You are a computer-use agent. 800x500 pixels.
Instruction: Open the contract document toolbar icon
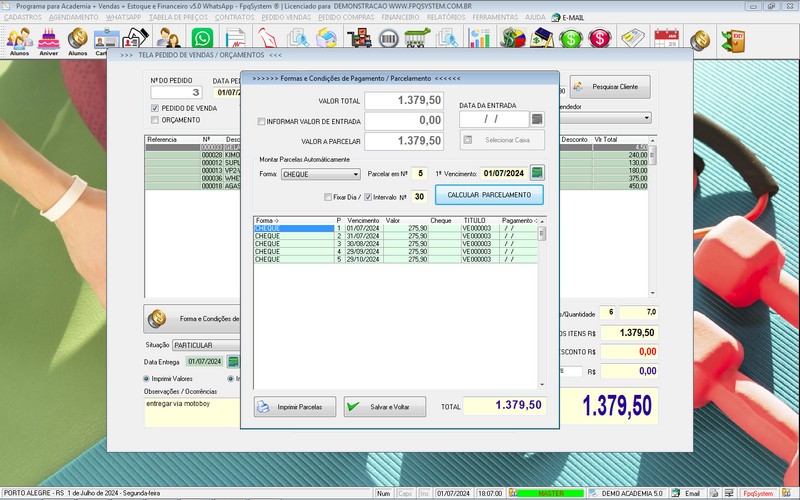coord(235,38)
